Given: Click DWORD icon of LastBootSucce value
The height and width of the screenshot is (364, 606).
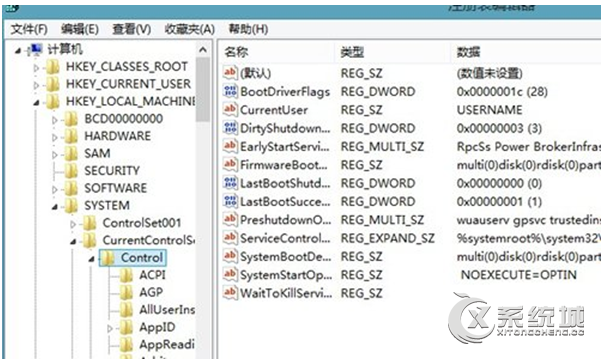Looking at the screenshot, I should tap(230, 201).
